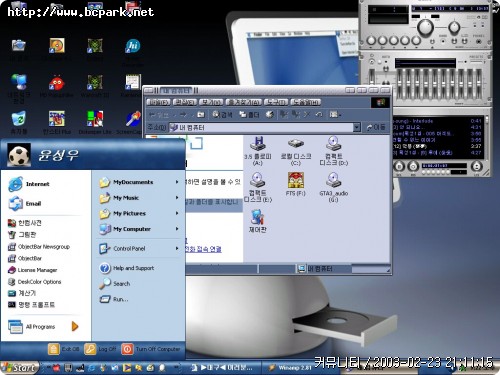Viewport: 500px width, 375px height.
Task: Click the Explorer Up folder toolbar icon
Action: pos(200,115)
